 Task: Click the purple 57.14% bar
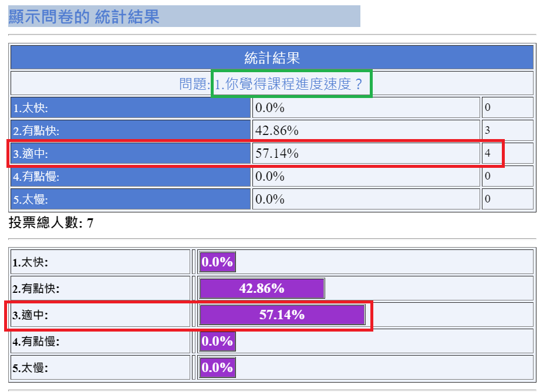[x=282, y=315]
